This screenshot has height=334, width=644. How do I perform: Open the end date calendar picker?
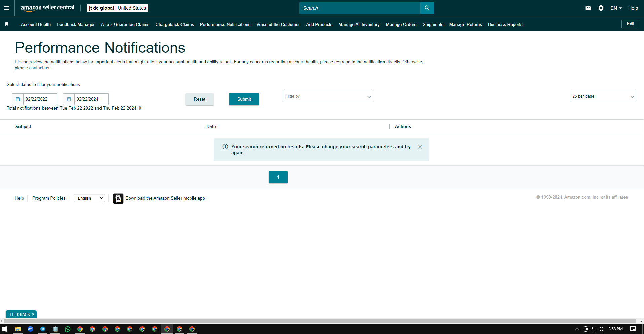point(69,99)
